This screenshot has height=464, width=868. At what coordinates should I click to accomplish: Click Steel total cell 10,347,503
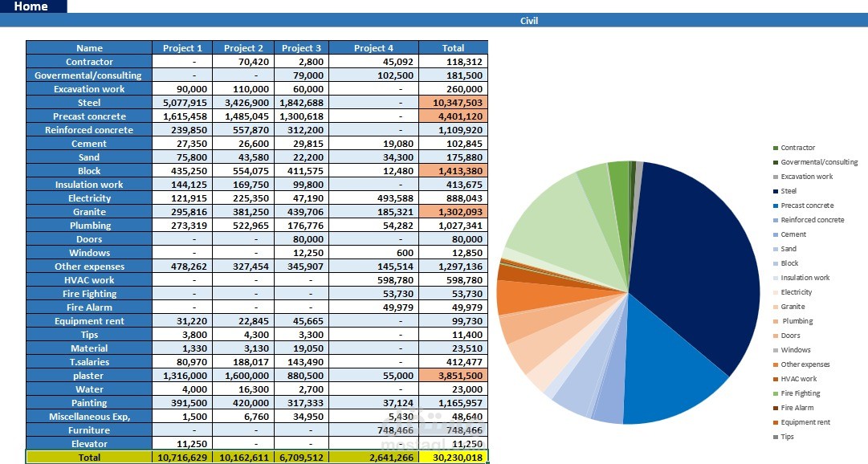(453, 103)
